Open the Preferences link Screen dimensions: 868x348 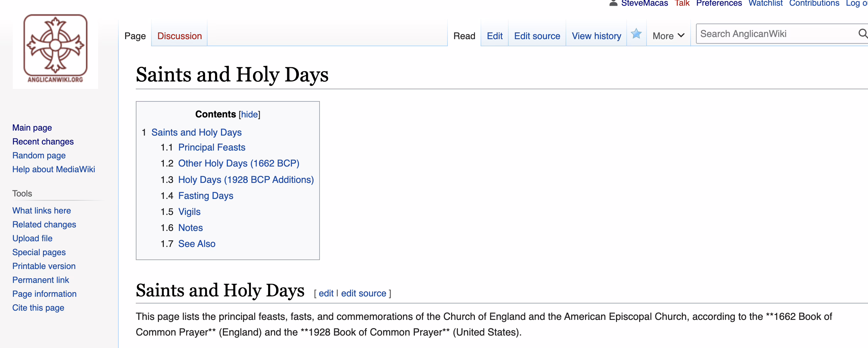[x=719, y=4]
